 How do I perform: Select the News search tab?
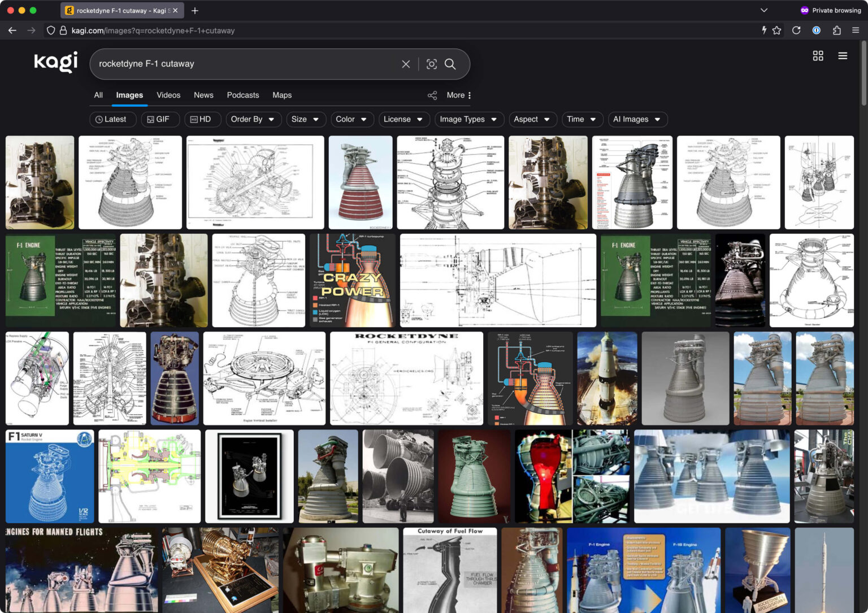[x=203, y=95]
